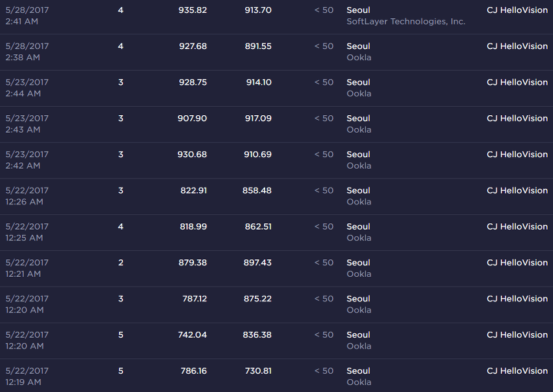
Task: Select the 5/23/2017 2:44 AM row
Action: (277, 88)
